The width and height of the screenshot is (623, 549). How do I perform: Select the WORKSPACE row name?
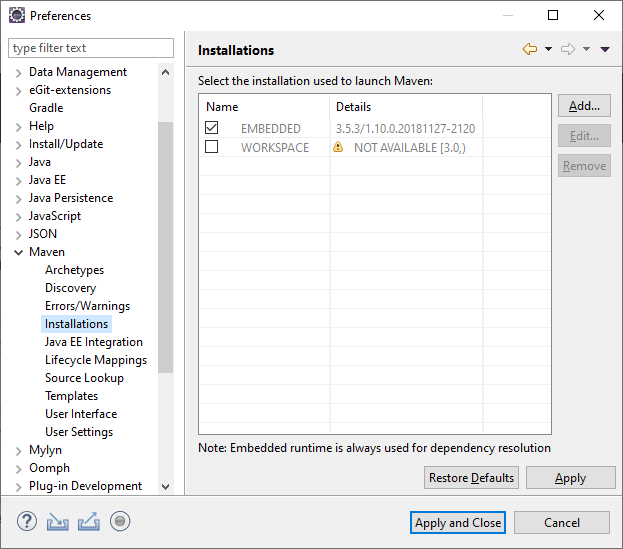coord(275,147)
